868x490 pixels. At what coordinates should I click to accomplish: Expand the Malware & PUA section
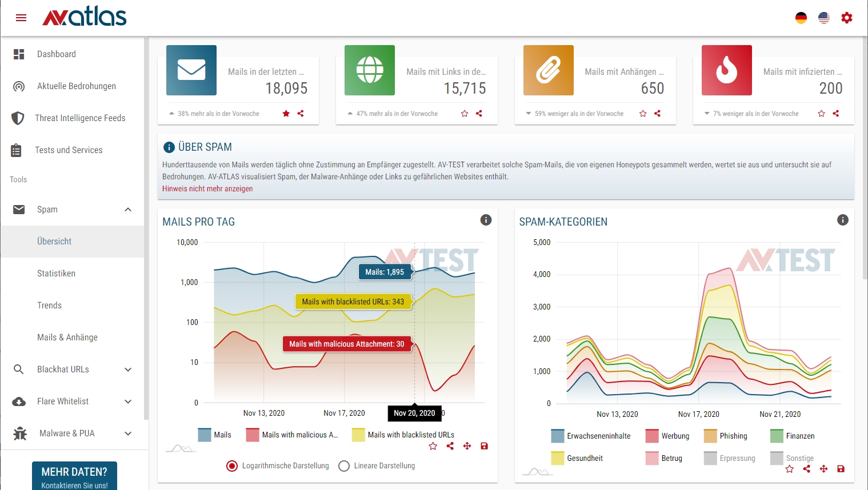[x=128, y=433]
